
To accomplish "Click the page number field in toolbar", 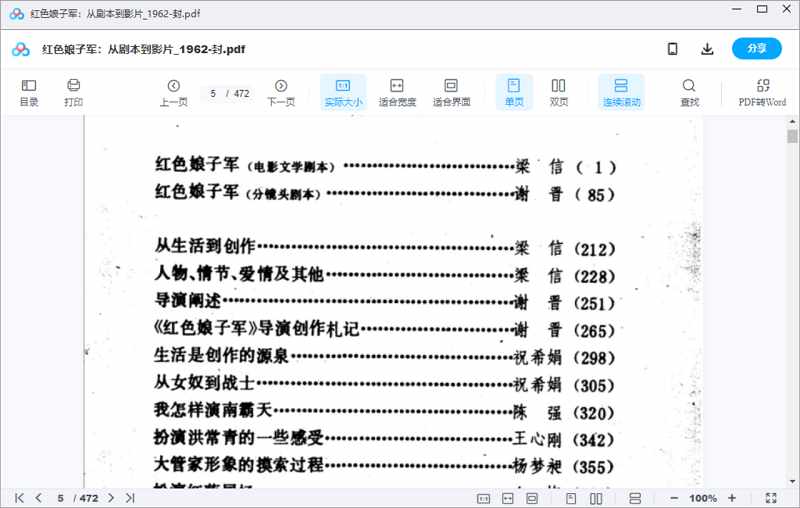I will [x=213, y=93].
